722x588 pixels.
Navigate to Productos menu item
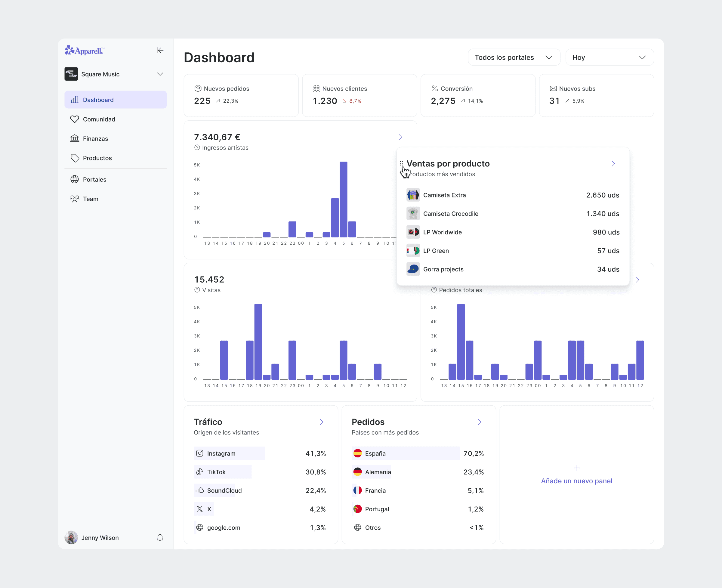(x=97, y=158)
